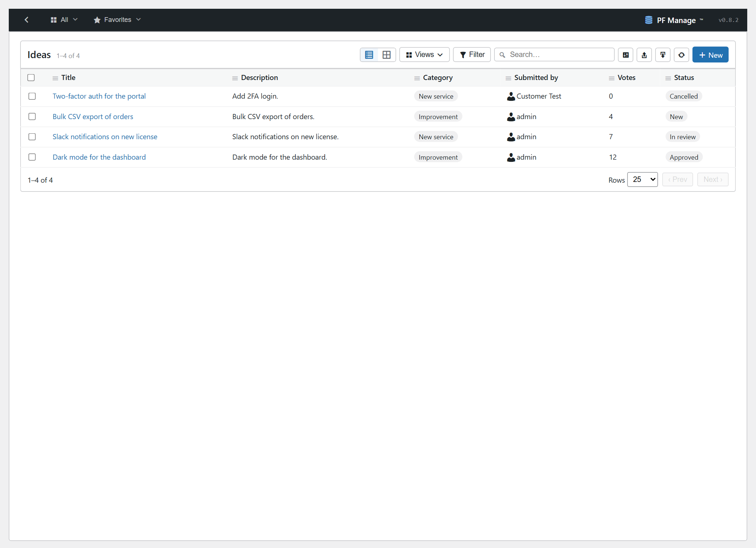Click the Next page button
This screenshot has width=756, height=548.
click(713, 179)
